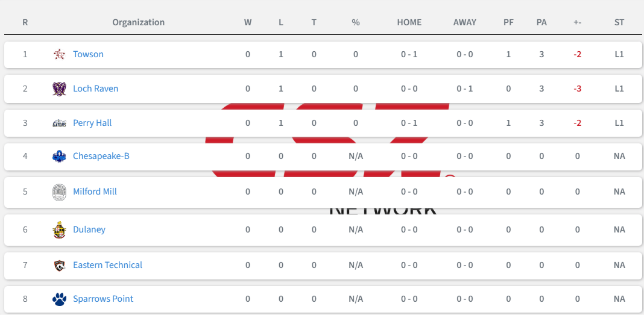Open the Eastern Technical team link
Image resolution: width=644 pixels, height=315 pixels.
point(107,265)
